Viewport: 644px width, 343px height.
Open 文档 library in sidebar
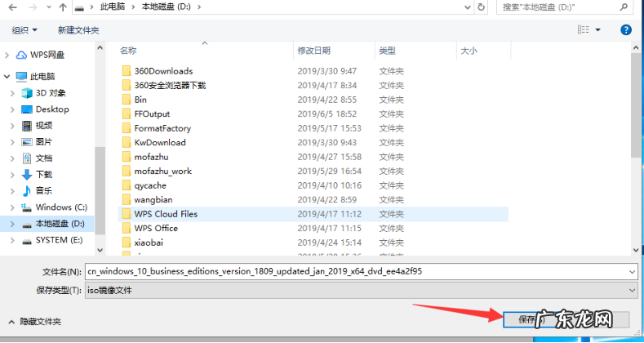pos(37,158)
